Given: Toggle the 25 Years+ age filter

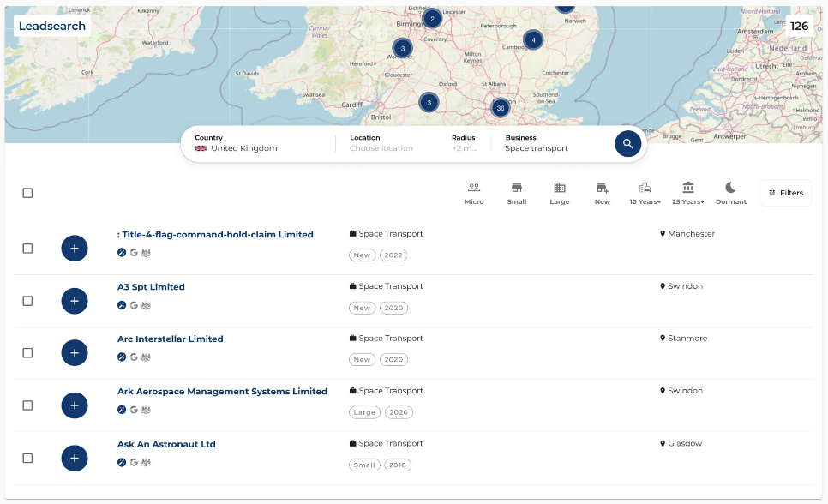Looking at the screenshot, I should (x=687, y=194).
